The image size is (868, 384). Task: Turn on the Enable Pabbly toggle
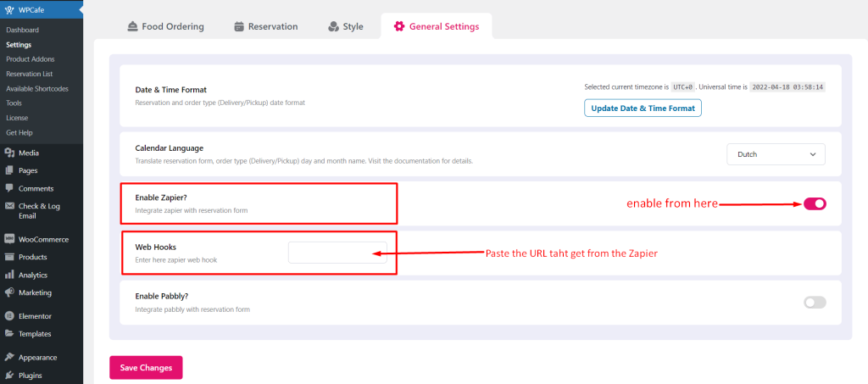point(815,302)
